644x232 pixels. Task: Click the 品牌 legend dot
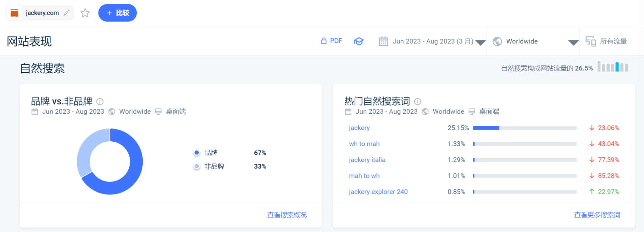197,153
